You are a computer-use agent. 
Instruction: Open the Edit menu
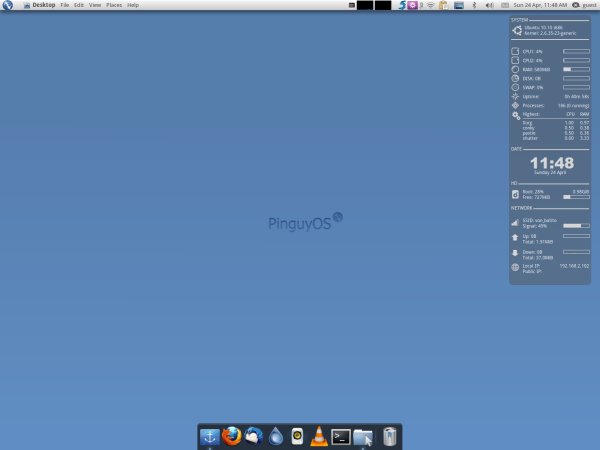(79, 6)
